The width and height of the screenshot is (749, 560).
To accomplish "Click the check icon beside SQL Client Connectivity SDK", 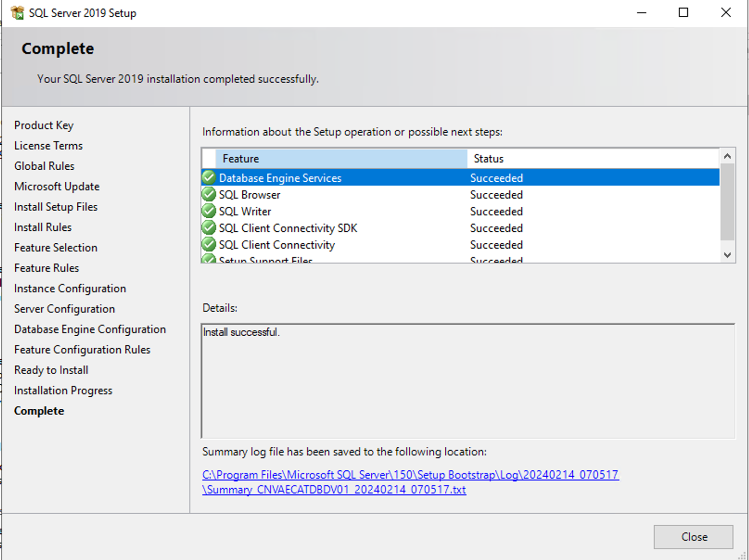I will tap(209, 228).
